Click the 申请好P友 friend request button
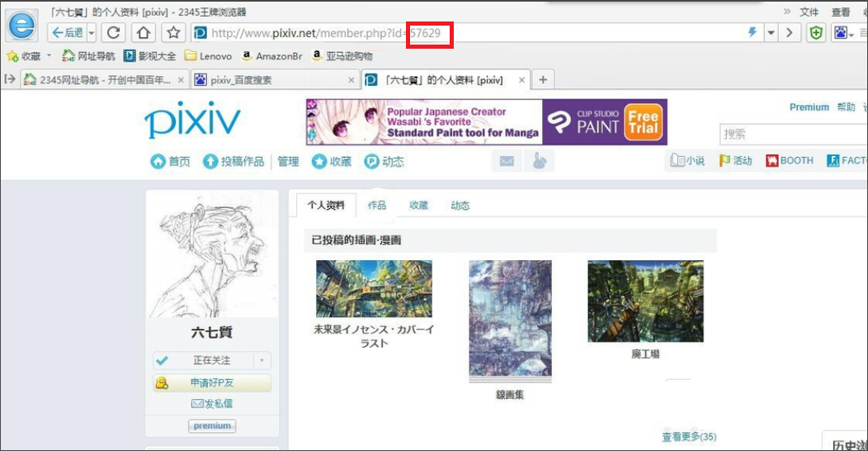 coord(212,382)
